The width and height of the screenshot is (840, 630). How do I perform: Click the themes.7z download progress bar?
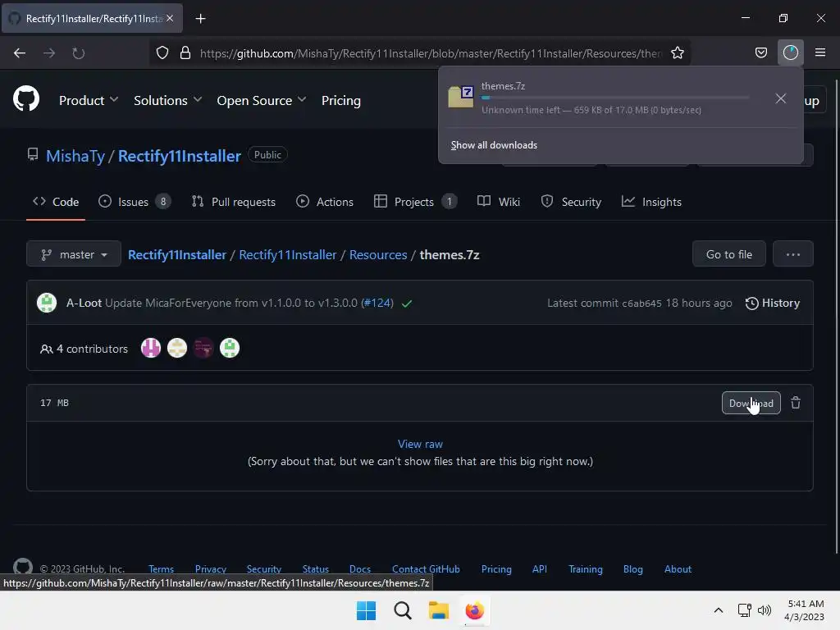pyautogui.click(x=615, y=98)
